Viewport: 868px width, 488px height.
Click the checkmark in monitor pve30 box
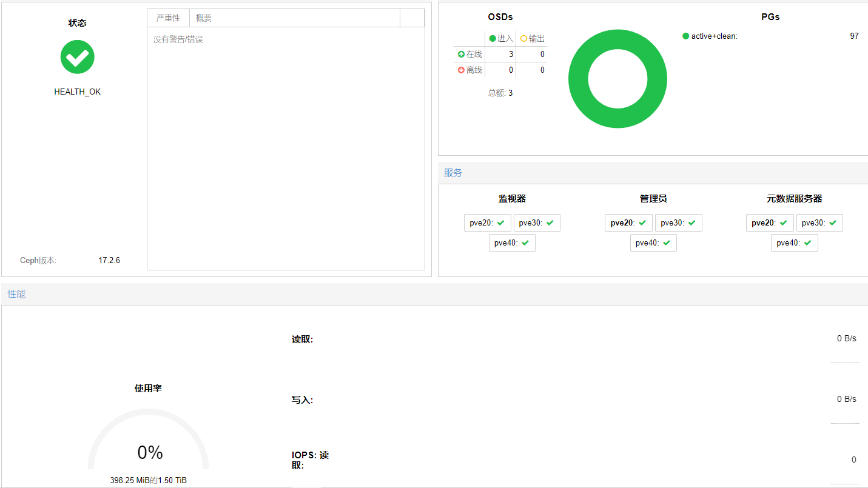coord(550,222)
